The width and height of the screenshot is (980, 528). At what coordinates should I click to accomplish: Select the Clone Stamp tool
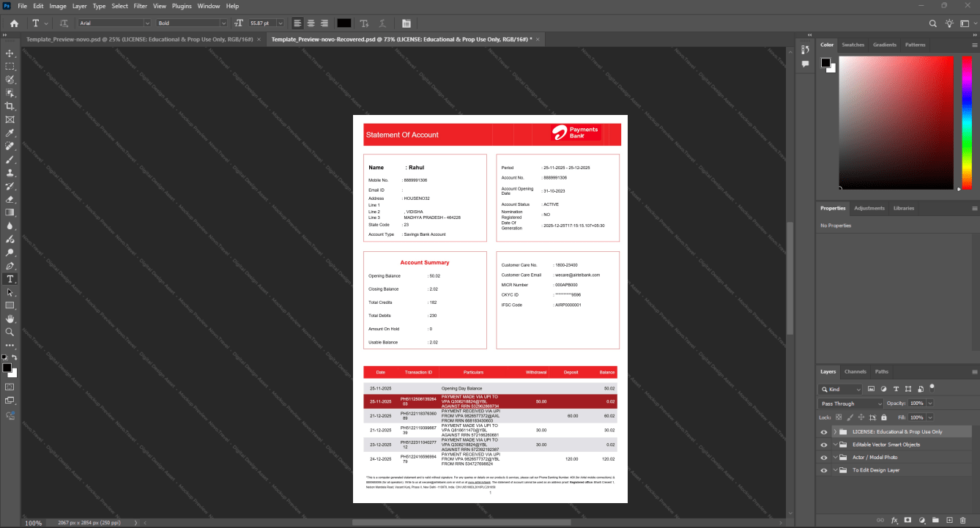(10, 173)
